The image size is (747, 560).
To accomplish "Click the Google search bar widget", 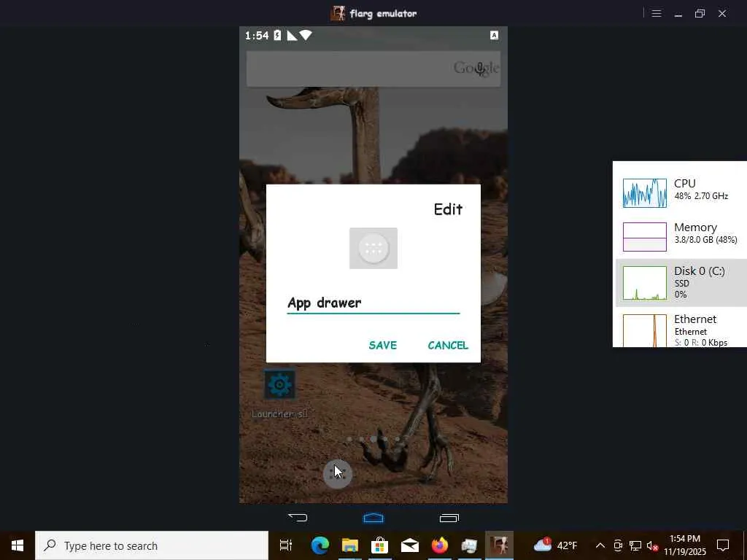I will click(373, 69).
